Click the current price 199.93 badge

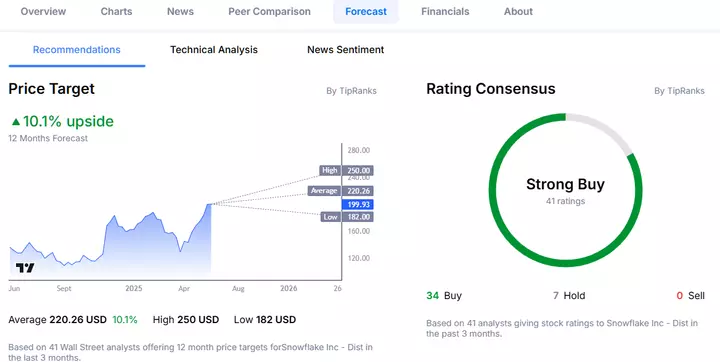pos(357,204)
